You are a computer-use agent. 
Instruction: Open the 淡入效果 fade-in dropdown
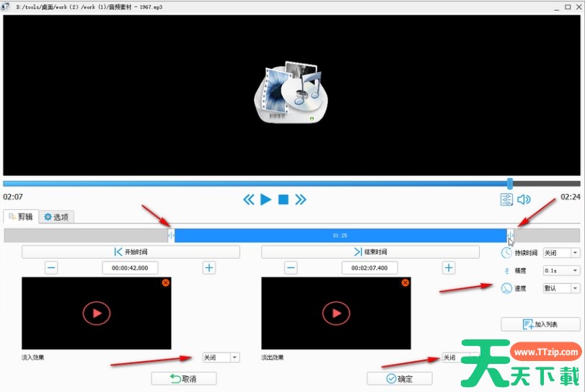tap(221, 357)
